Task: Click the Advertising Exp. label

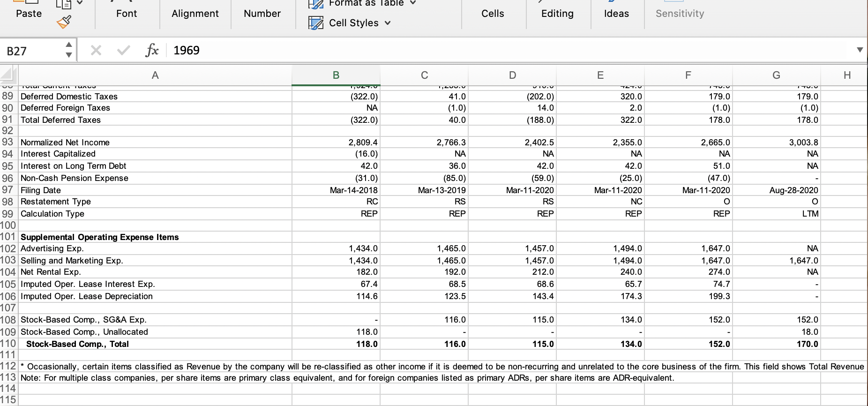Action: tap(52, 248)
